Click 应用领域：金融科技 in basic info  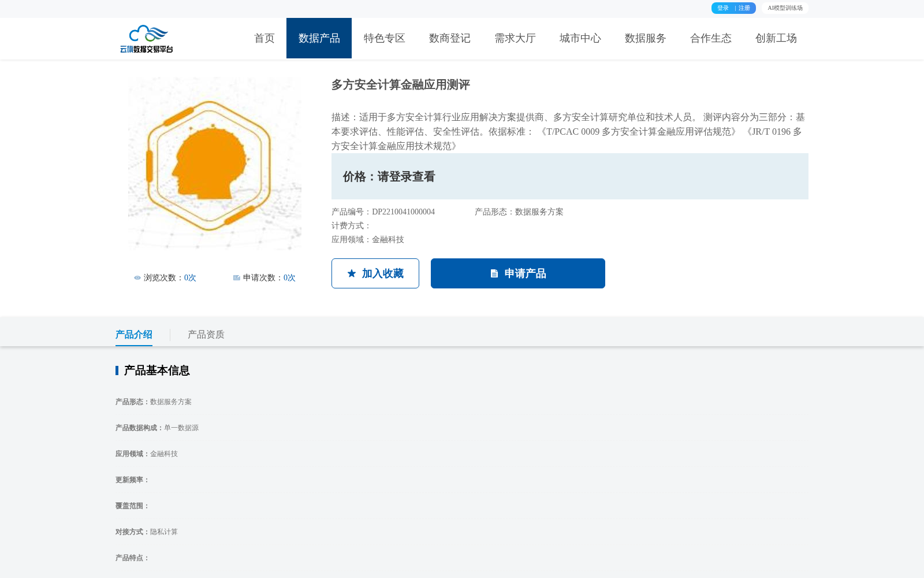[x=147, y=454]
